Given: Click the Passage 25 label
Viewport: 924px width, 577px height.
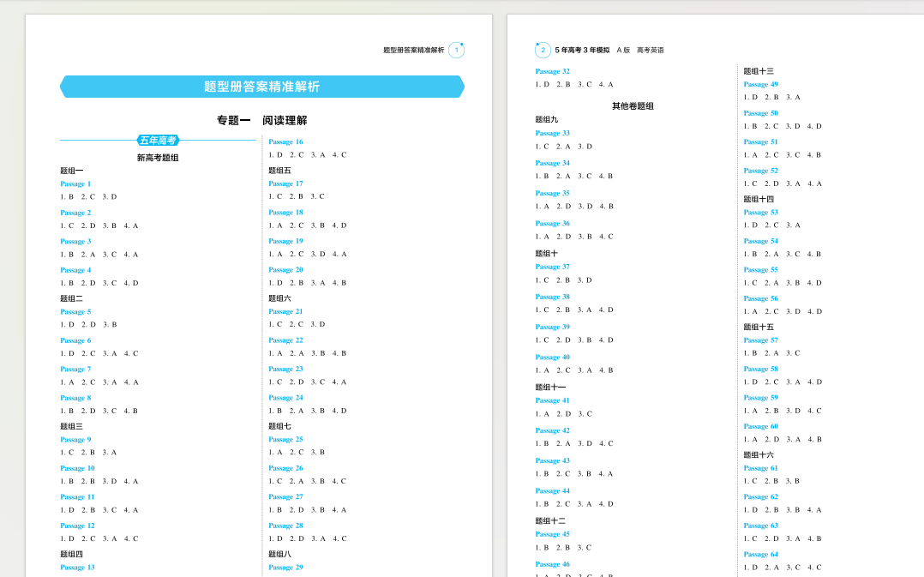Looking at the screenshot, I should click(x=285, y=440).
